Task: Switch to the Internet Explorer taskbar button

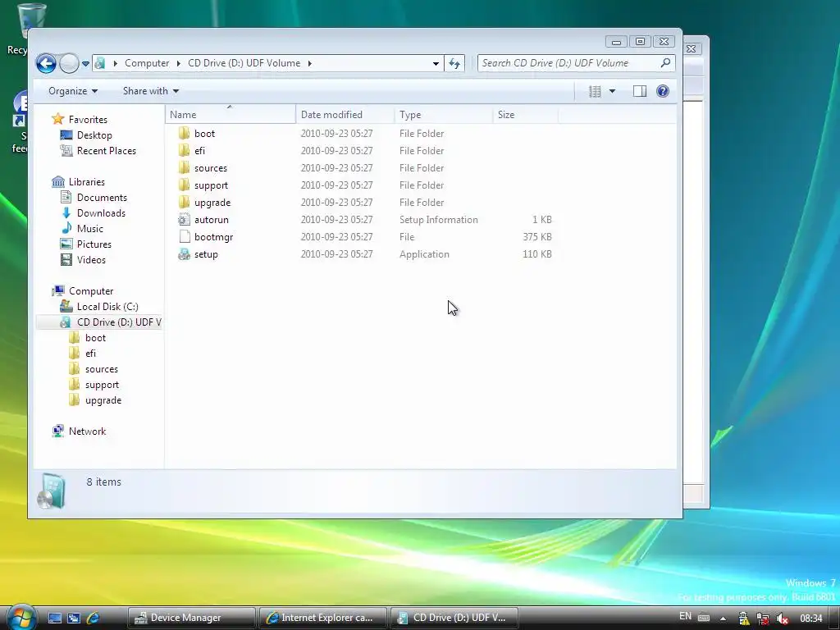Action: 322,618
